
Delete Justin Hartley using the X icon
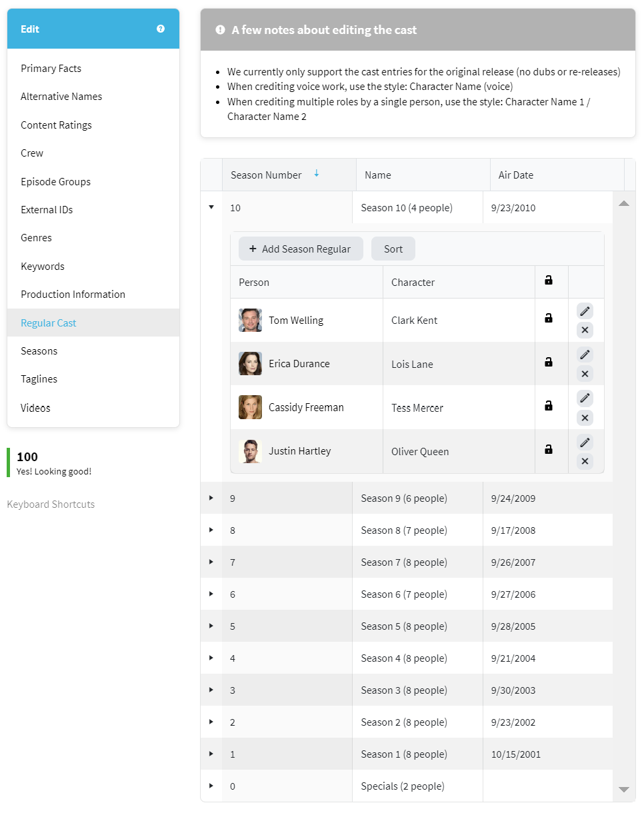pos(585,461)
